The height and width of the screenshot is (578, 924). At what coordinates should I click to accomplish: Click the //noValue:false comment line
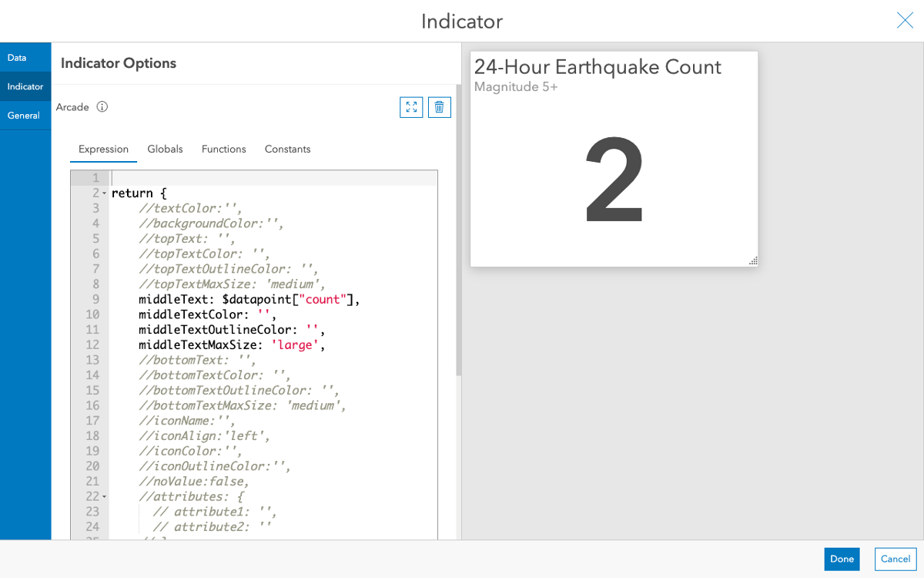(x=194, y=482)
